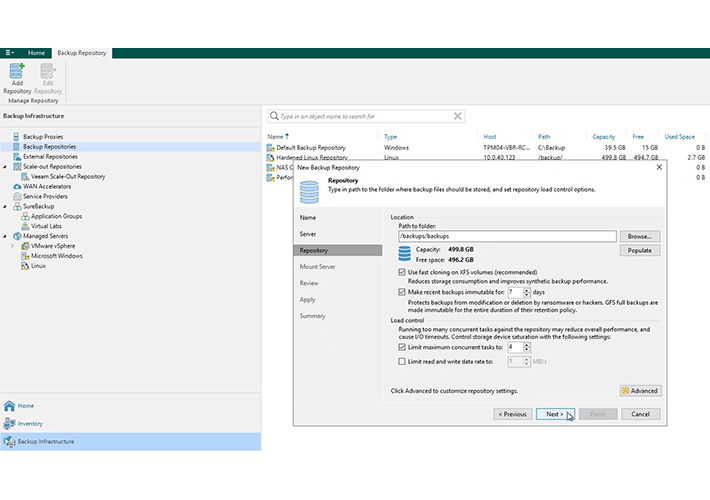Click the VMware vSphere icon

25,246
